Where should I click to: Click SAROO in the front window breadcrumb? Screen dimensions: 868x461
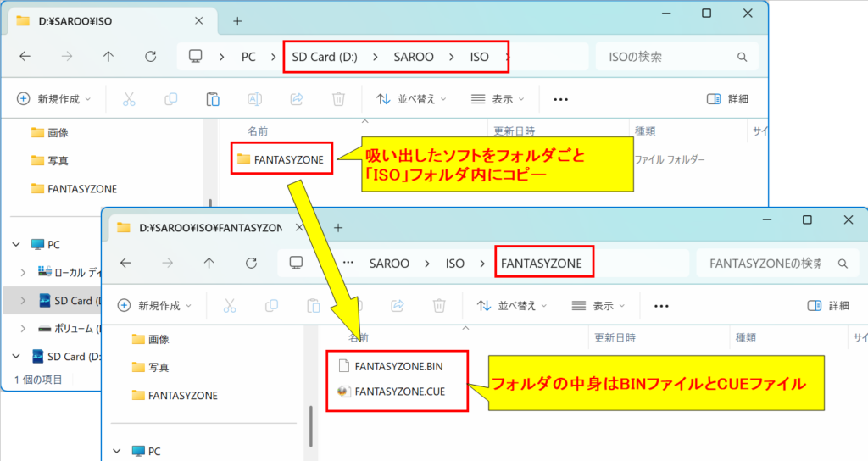point(389,264)
